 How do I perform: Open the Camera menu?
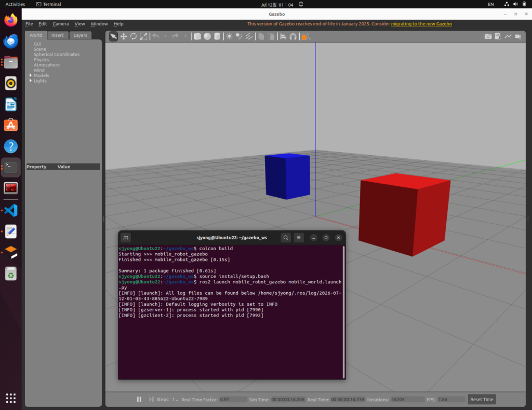coord(60,24)
